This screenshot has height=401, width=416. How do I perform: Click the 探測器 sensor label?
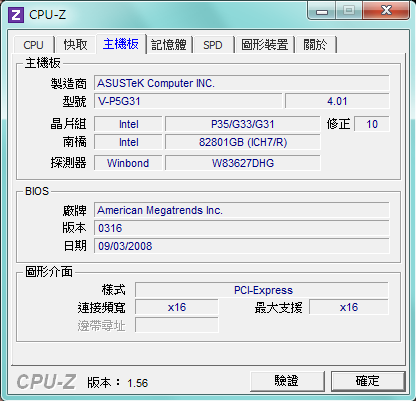[69, 163]
